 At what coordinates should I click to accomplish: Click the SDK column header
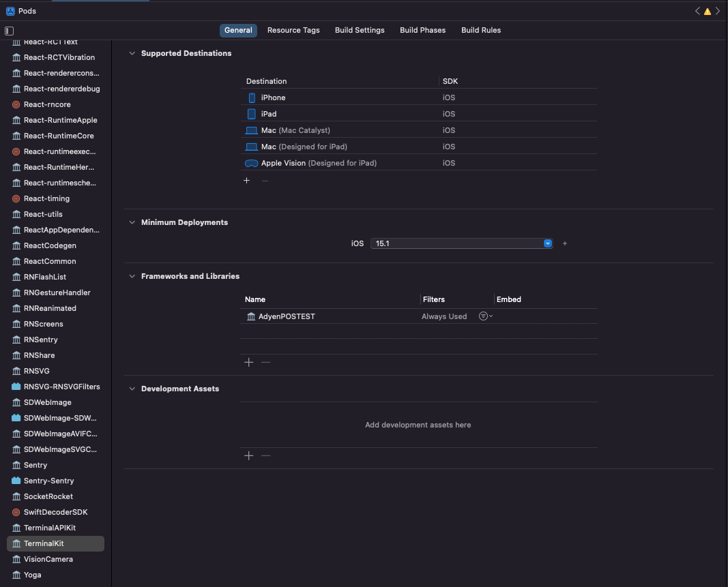(450, 81)
